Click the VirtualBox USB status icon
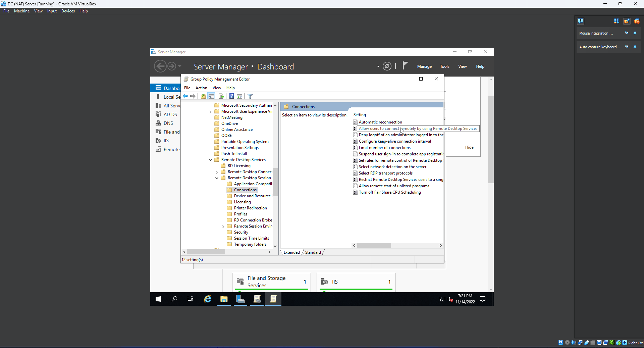This screenshot has width=644, height=348. tap(587, 343)
